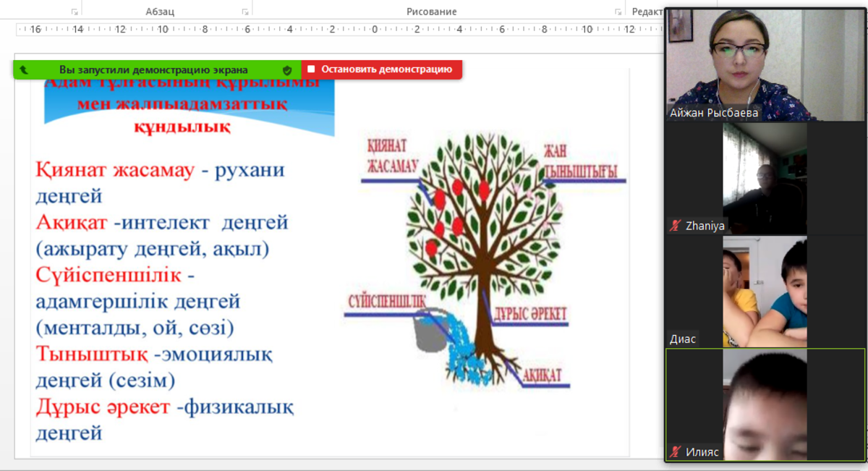This screenshot has width=868, height=471.
Task: Click the stop square icon on red button
Action: 311,69
